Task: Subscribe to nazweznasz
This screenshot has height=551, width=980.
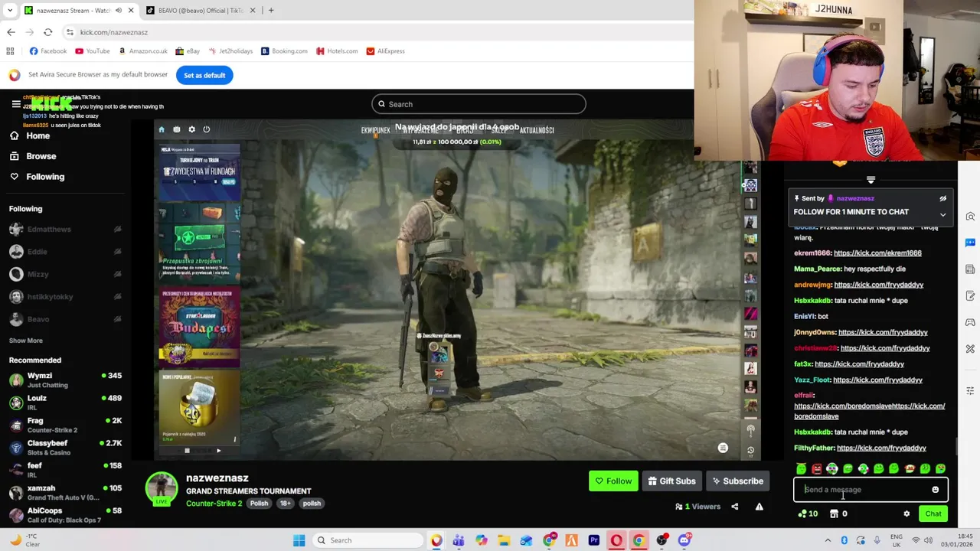Action: pos(737,481)
